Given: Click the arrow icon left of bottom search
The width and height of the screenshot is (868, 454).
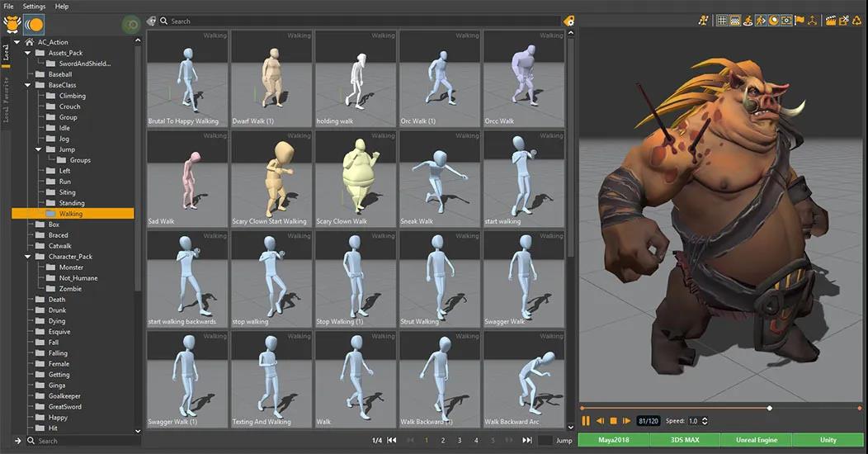Looking at the screenshot, I should point(17,441).
